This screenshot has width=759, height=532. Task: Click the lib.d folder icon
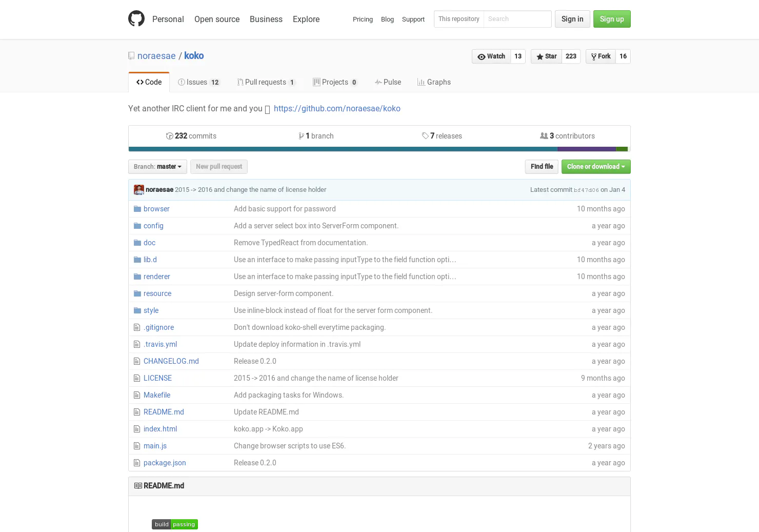tap(137, 260)
